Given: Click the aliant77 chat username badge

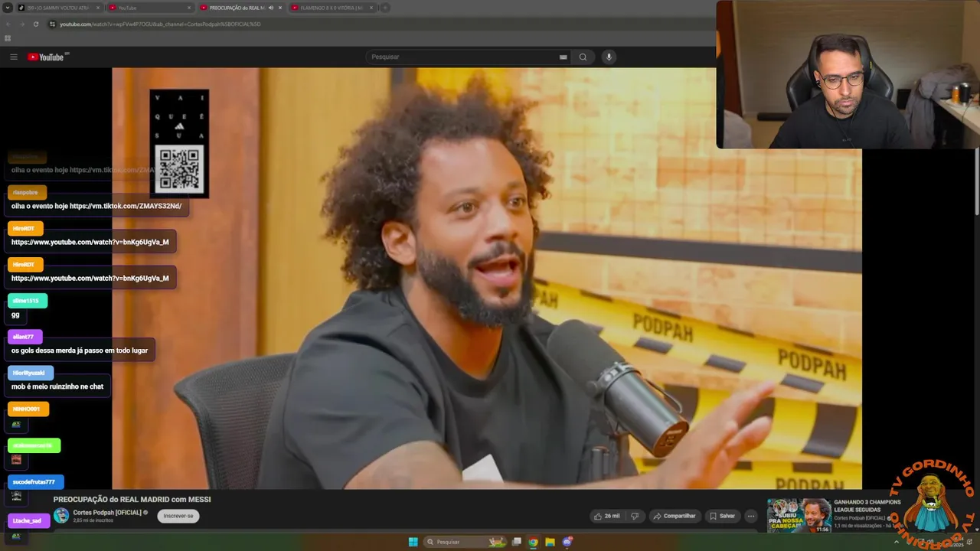Looking at the screenshot, I should [x=24, y=337].
